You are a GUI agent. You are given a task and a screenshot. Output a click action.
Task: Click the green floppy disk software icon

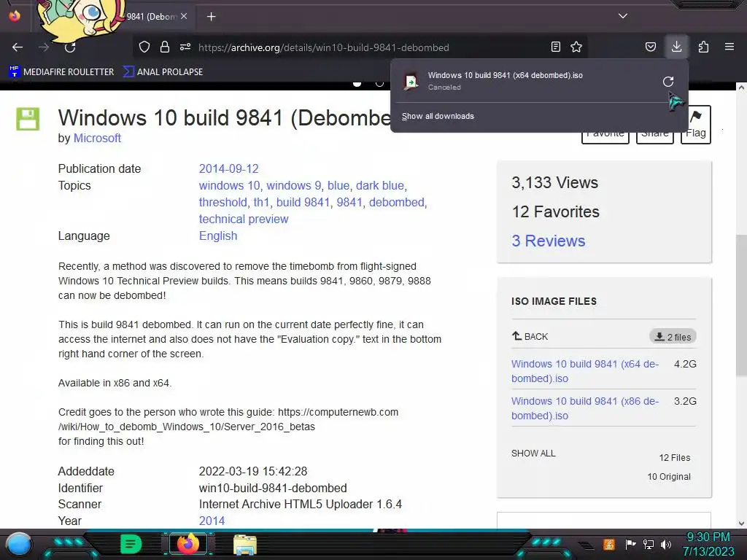pos(28,119)
